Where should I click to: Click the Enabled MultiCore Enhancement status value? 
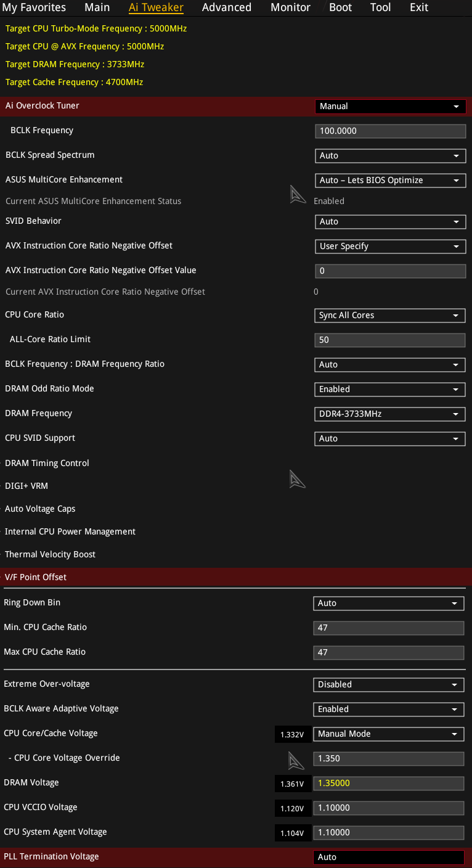coord(329,201)
